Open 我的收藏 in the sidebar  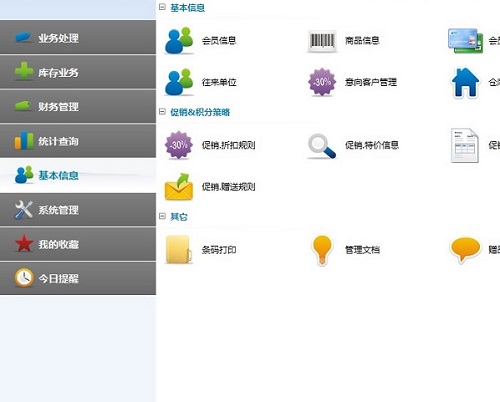coord(78,244)
